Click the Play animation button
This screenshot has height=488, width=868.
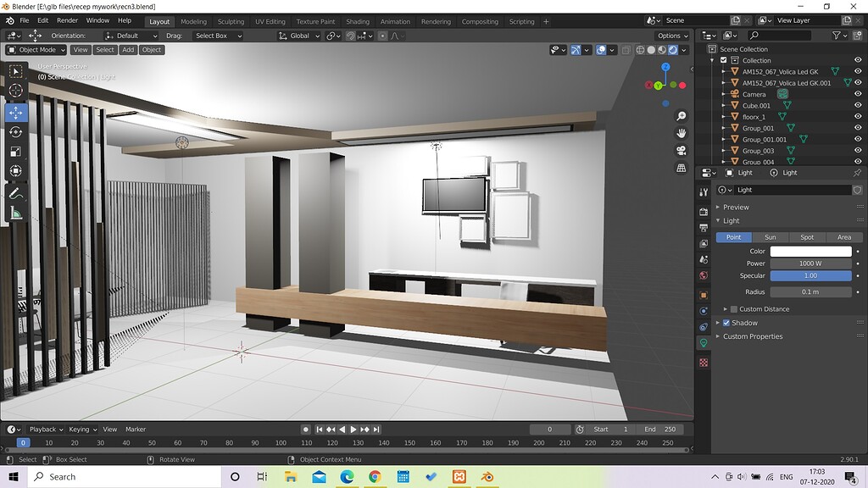pyautogui.click(x=353, y=430)
